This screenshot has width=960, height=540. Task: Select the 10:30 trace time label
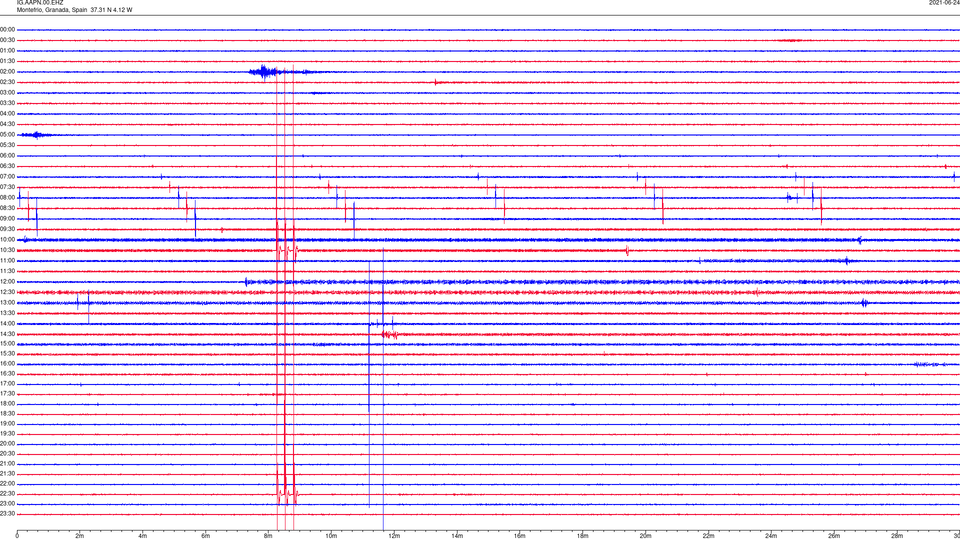[7, 250]
